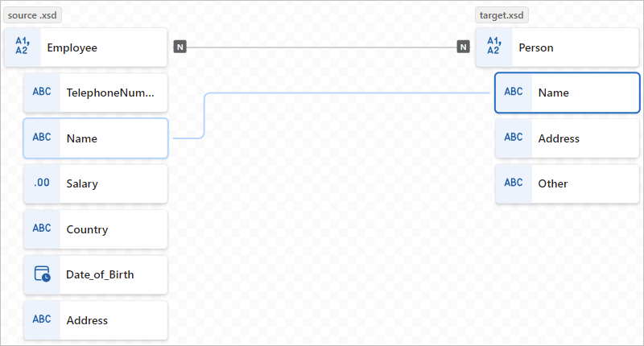Click the N connector badge beside Person
644x346 pixels.
pos(463,47)
